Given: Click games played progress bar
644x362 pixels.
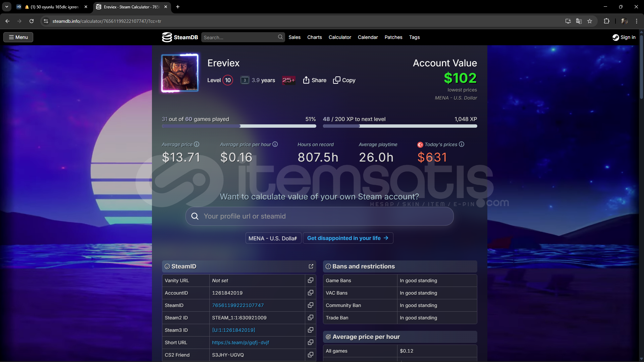Looking at the screenshot, I should 239,126.
